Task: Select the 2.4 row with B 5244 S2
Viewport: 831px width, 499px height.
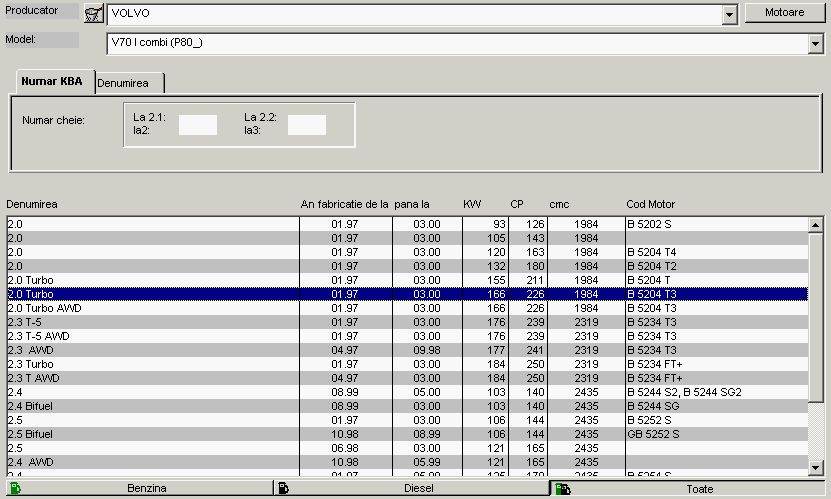Action: point(407,393)
